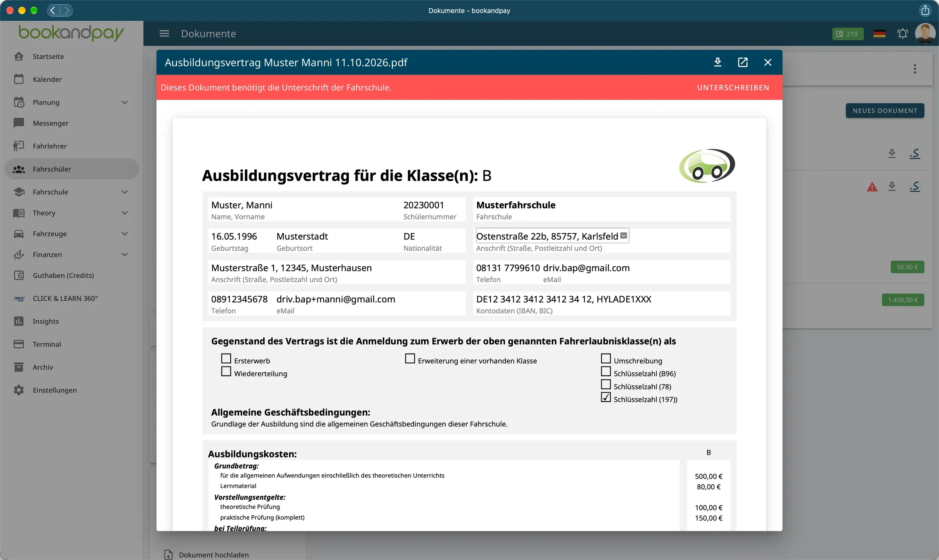Image resolution: width=939 pixels, height=560 pixels.
Task: Open Archiv icon in sidebar
Action: tap(19, 367)
